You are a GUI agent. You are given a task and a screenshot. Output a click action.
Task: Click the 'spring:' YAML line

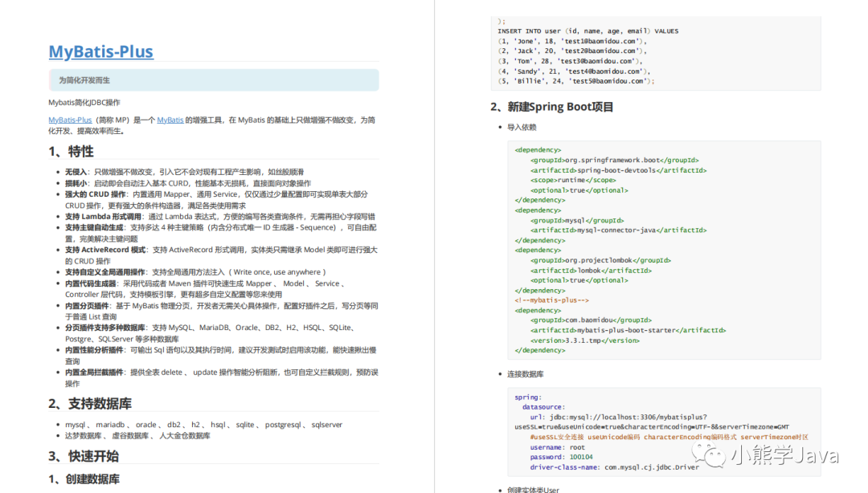[528, 397]
